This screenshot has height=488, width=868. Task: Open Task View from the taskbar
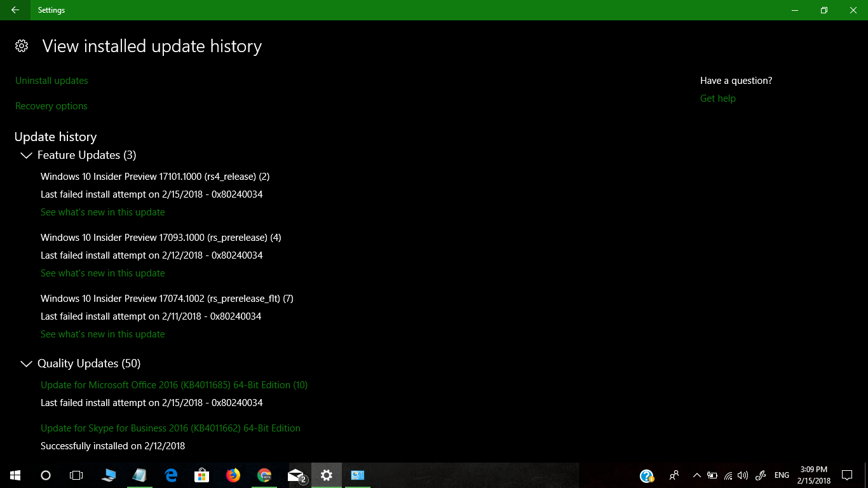point(76,475)
